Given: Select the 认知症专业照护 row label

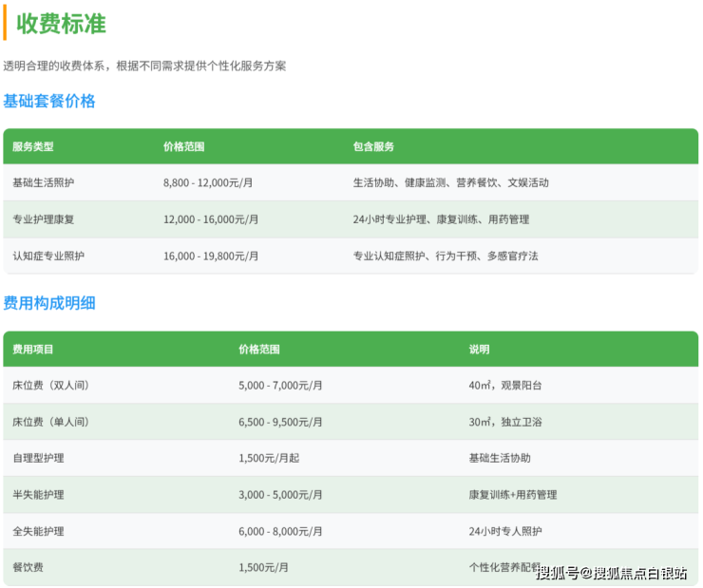Looking at the screenshot, I should [48, 256].
